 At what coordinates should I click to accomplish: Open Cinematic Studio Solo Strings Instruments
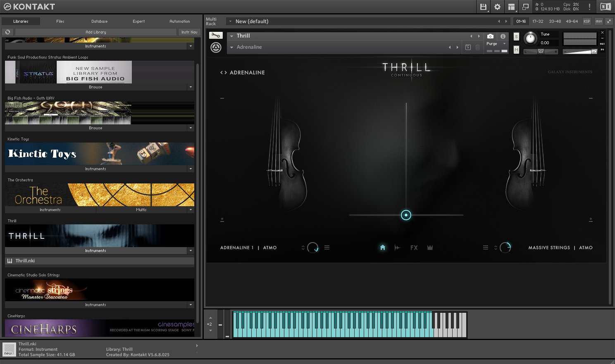95,305
